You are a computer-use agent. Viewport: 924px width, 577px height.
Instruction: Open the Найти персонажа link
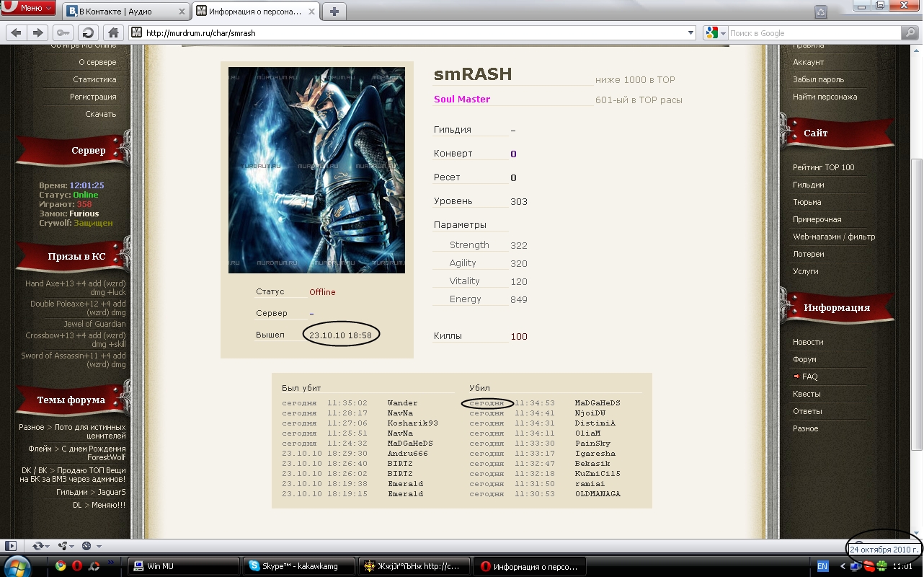[825, 97]
